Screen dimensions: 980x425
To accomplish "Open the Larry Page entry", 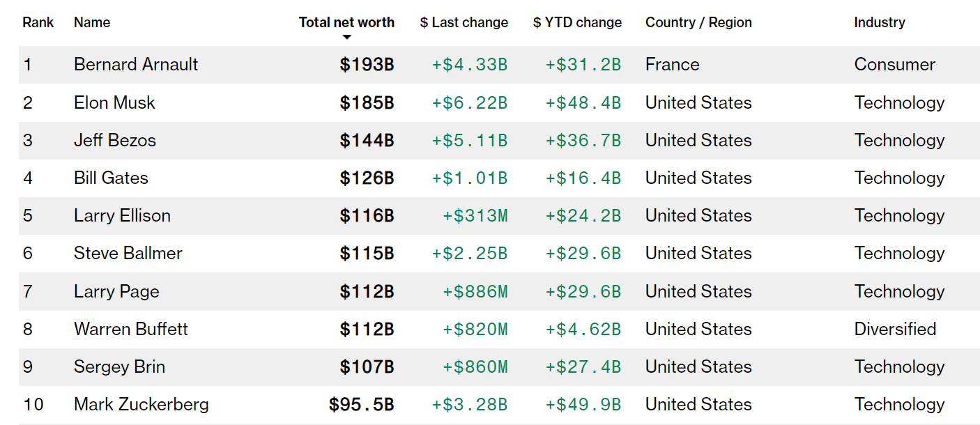I will point(116,291).
